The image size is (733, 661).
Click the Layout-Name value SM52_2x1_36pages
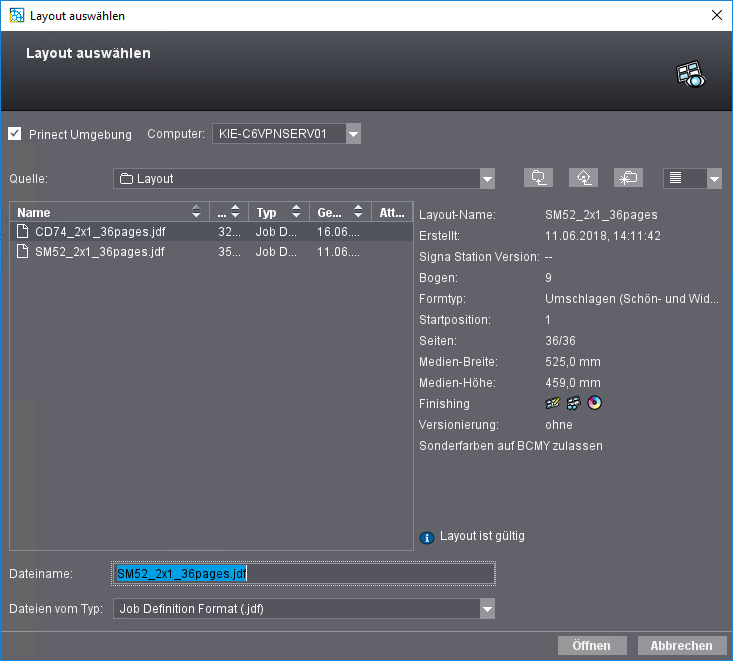[601, 215]
